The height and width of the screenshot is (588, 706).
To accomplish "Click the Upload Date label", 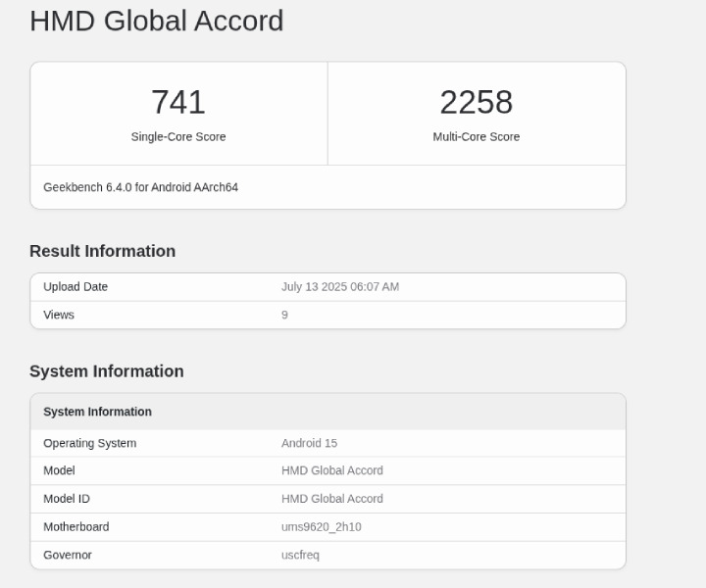I will [76, 286].
